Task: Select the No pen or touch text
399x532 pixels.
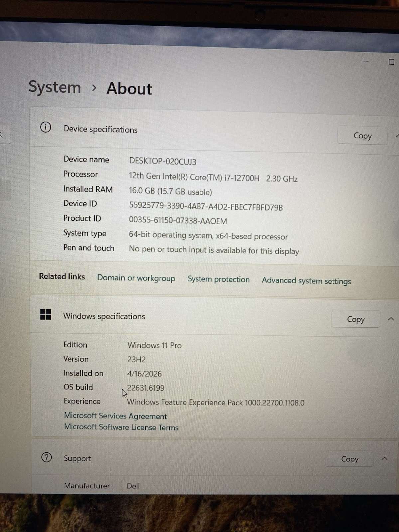Action: click(214, 250)
